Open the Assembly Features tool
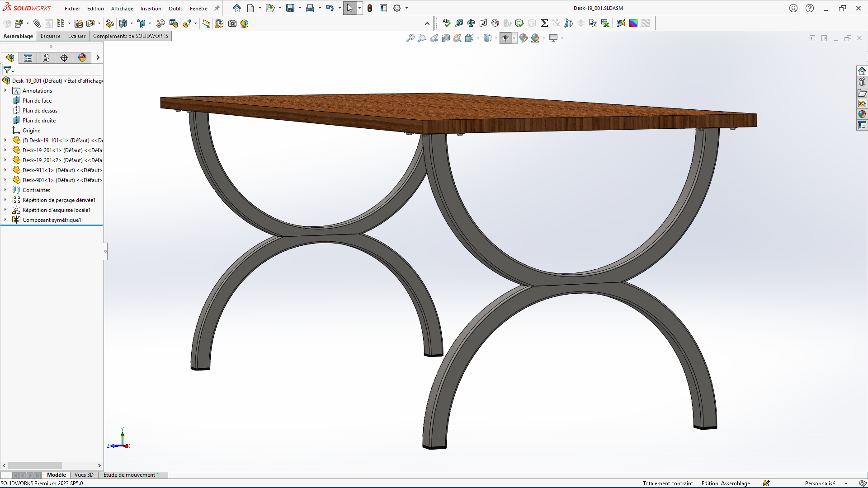Viewport: 868px width, 488px height. point(123,23)
